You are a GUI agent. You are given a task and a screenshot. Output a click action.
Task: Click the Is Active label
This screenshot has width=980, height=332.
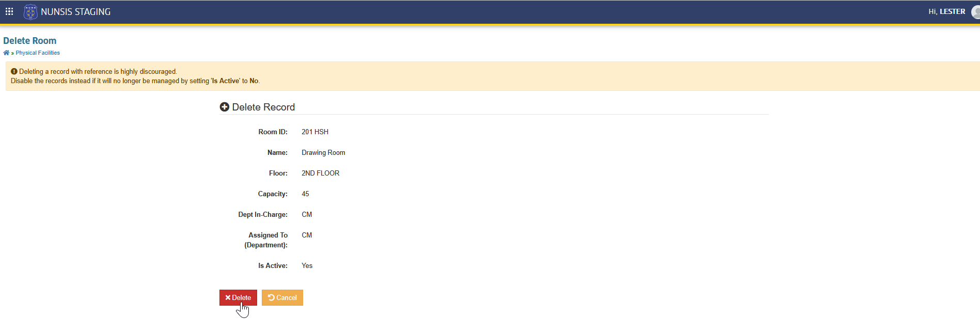click(273, 265)
